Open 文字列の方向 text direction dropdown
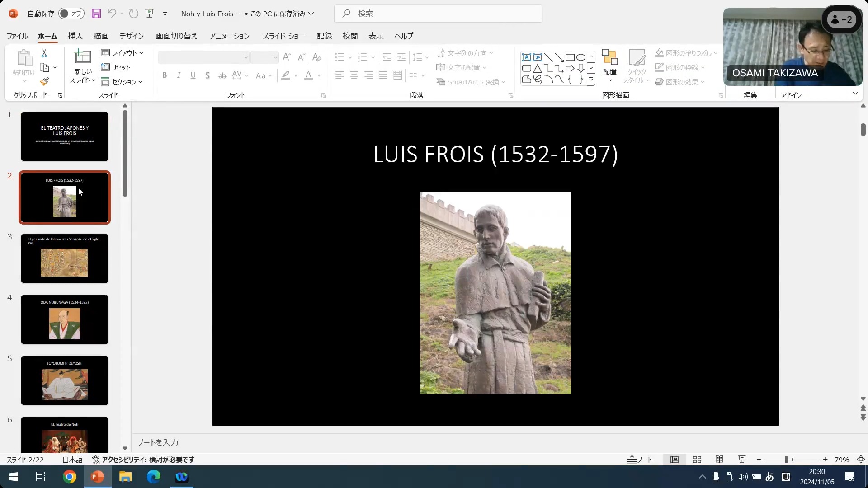This screenshot has height=488, width=868. [465, 53]
